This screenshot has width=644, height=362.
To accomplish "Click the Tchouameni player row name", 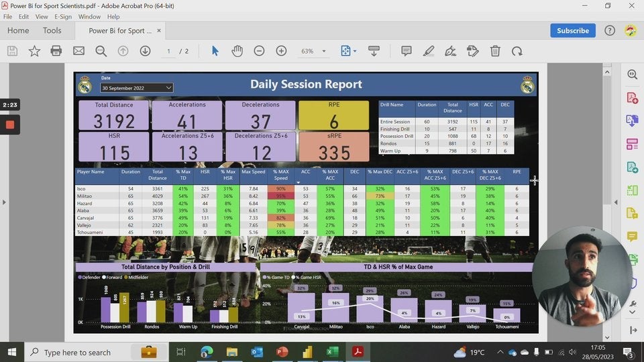I will (x=89, y=233).
